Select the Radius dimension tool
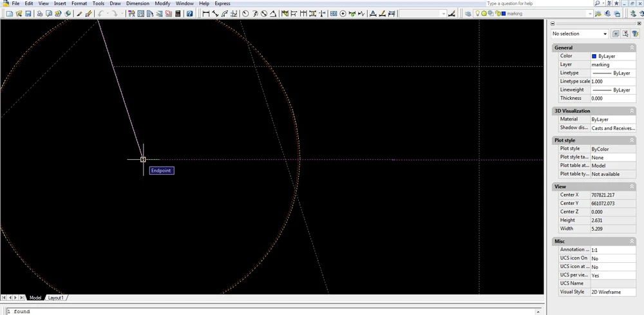 [245, 14]
